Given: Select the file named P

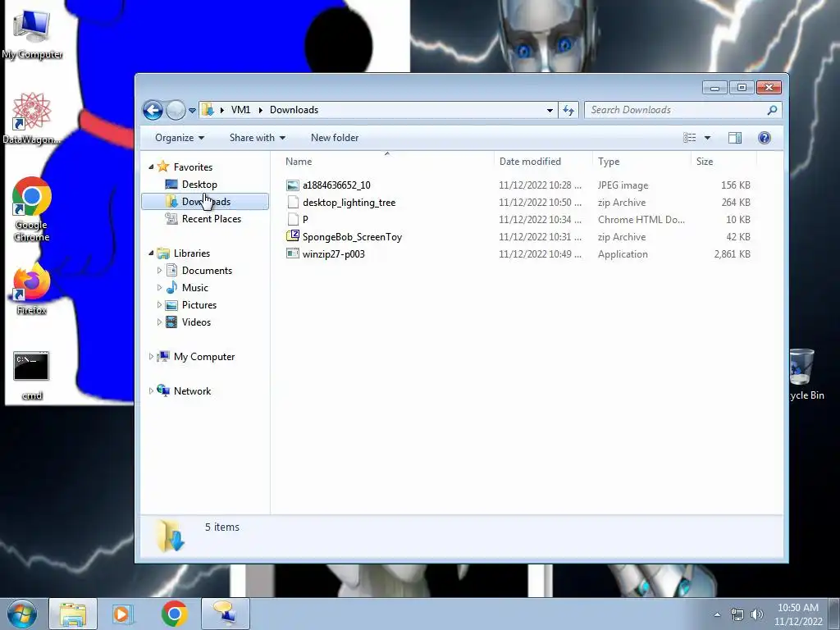Looking at the screenshot, I should (305, 220).
